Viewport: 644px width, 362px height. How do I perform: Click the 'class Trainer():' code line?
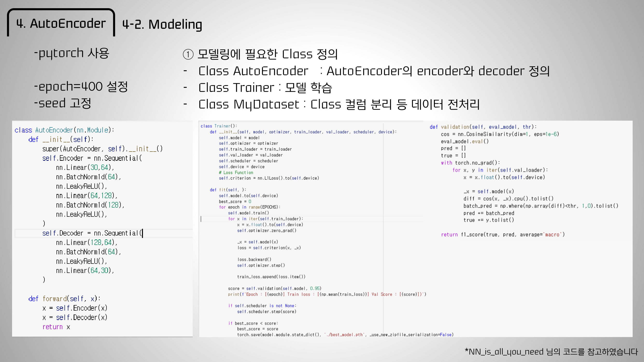pos(219,126)
